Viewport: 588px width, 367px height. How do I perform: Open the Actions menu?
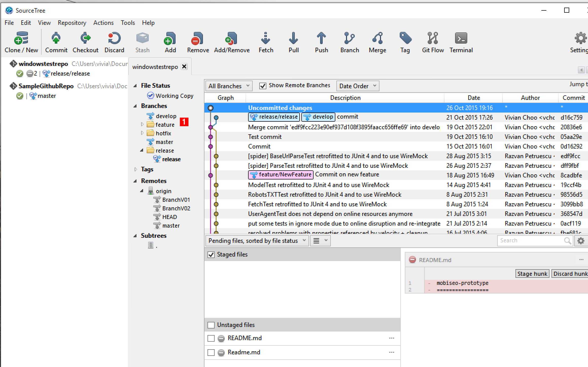(x=103, y=23)
